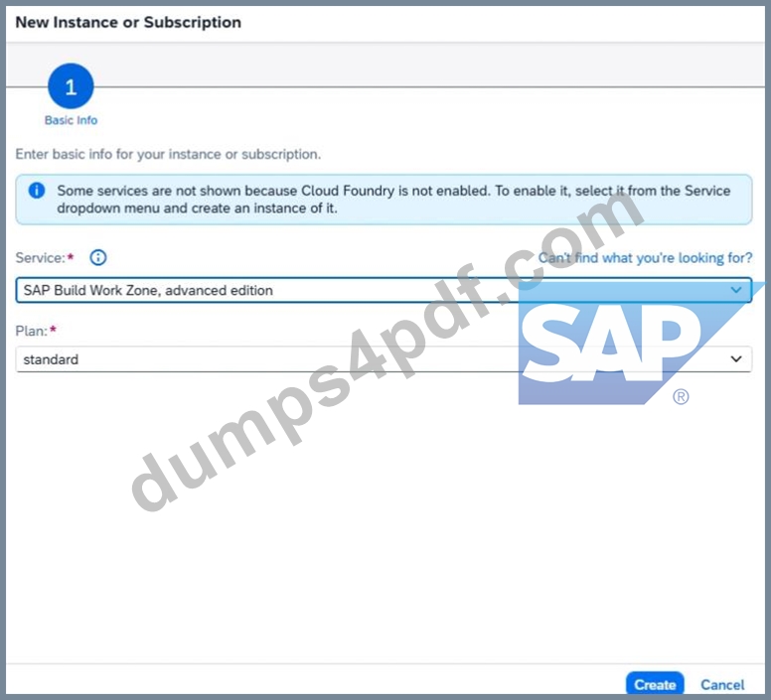Click the step 1 wizard circle
Image resolution: width=771 pixels, height=700 pixels.
[71, 86]
